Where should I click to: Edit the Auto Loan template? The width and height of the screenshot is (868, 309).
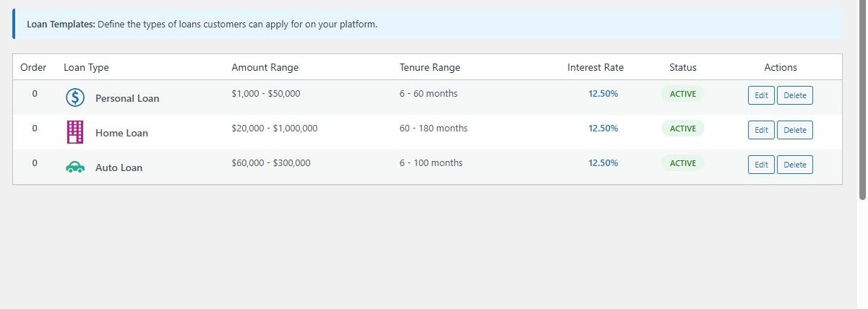pos(761,165)
